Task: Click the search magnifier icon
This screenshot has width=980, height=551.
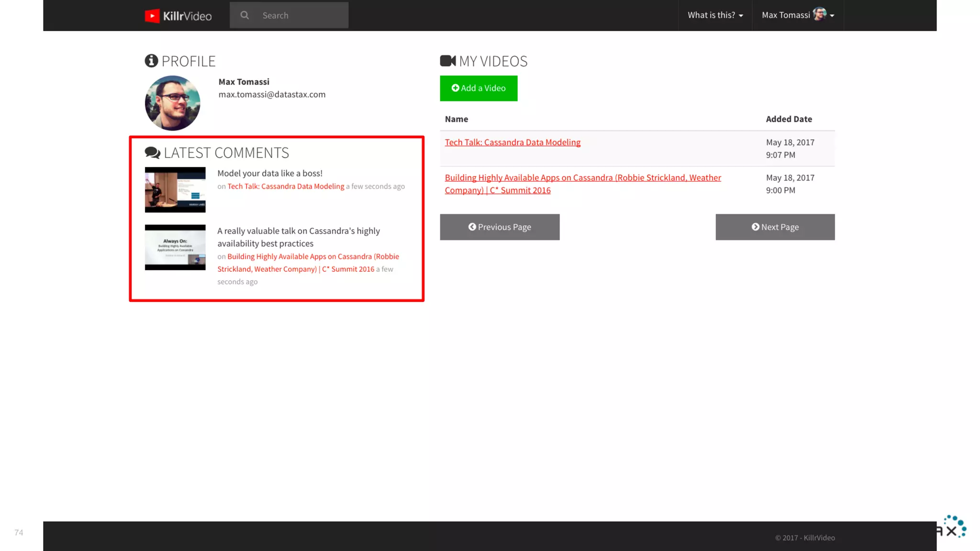Action: 245,15
